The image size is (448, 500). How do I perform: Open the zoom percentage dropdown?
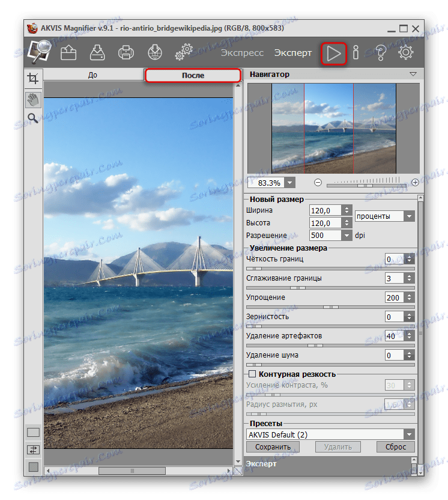289,183
